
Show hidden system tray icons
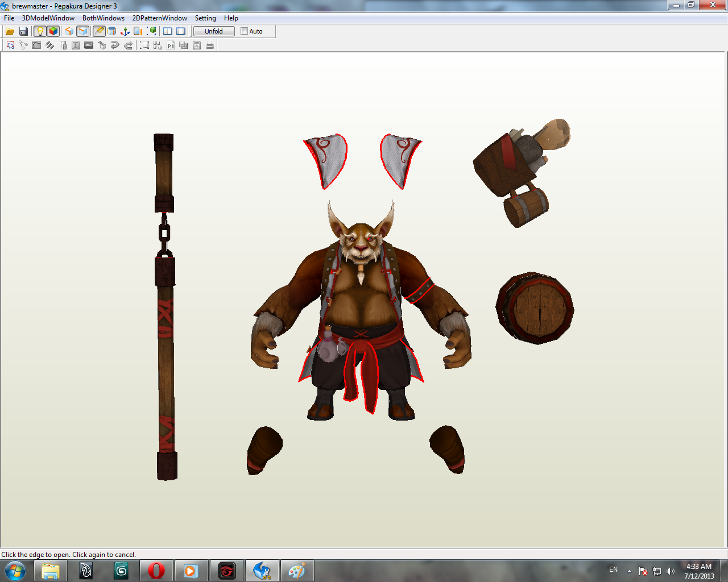coord(629,571)
